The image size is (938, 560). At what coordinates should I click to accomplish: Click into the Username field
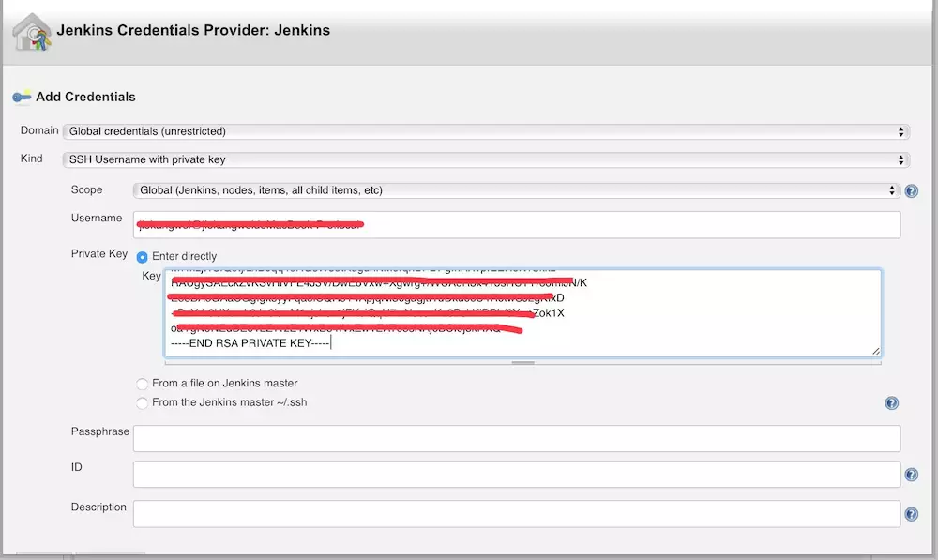point(517,225)
